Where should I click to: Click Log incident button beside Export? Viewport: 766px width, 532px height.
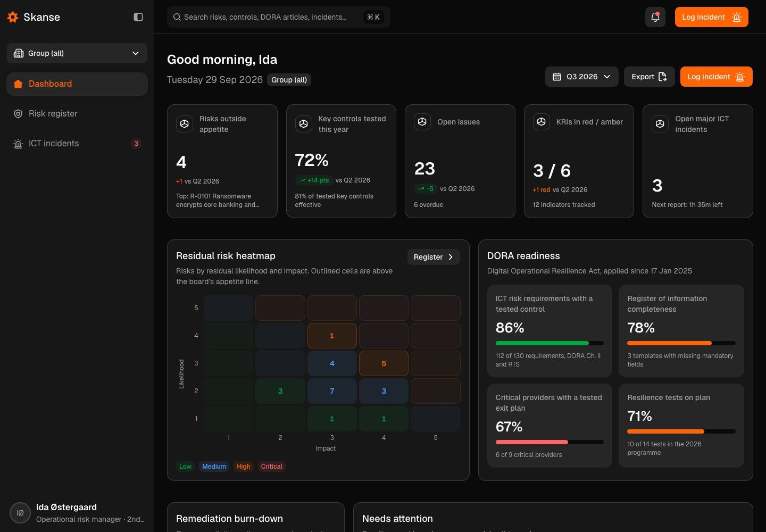pyautogui.click(x=717, y=77)
